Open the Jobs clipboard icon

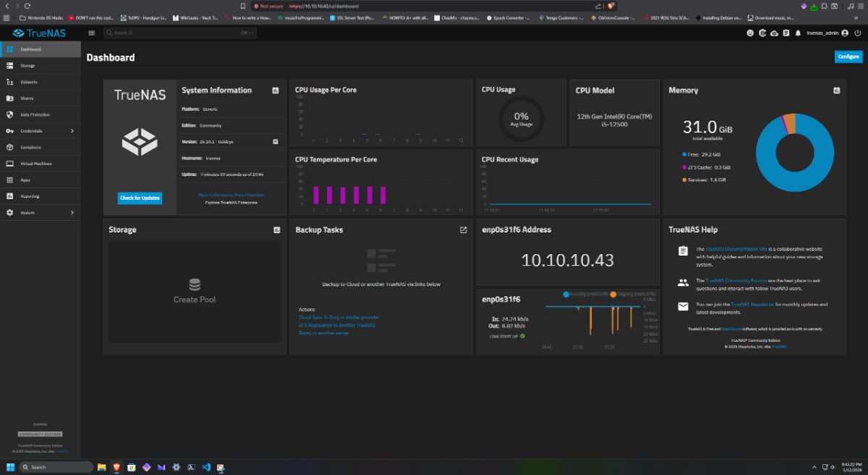click(786, 33)
